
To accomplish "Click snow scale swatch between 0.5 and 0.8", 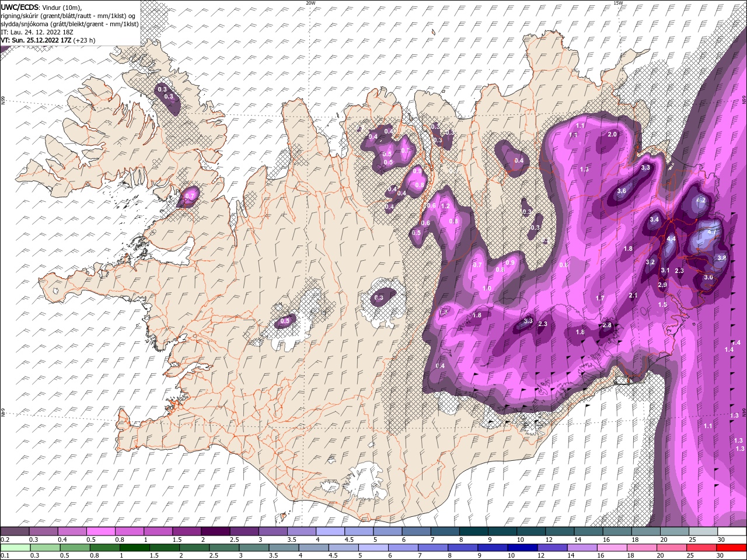I will pos(100,531).
